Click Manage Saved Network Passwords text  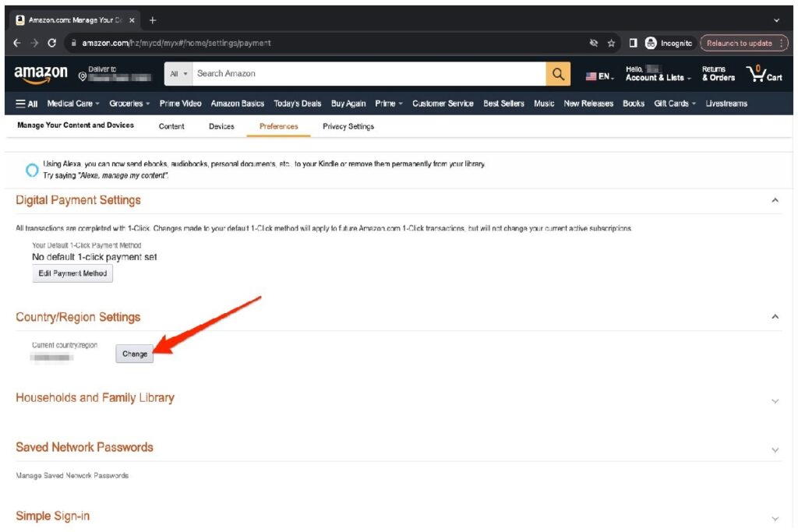pyautogui.click(x=72, y=476)
